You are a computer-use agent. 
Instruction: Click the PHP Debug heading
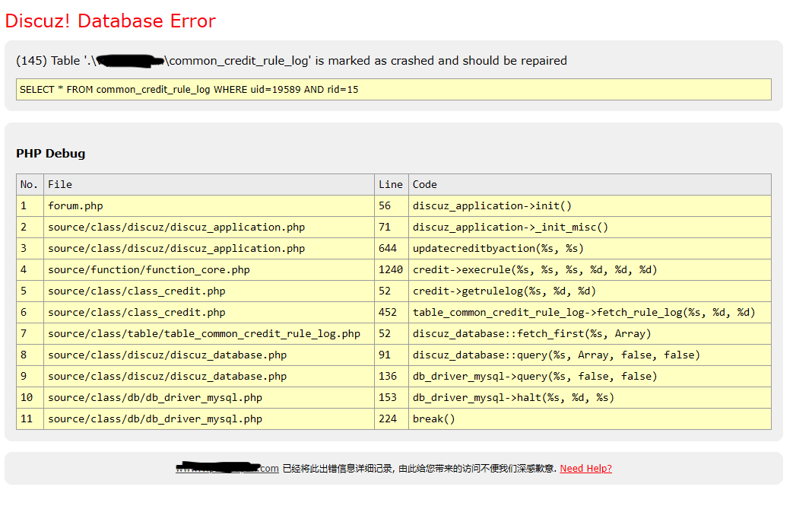[x=51, y=154]
